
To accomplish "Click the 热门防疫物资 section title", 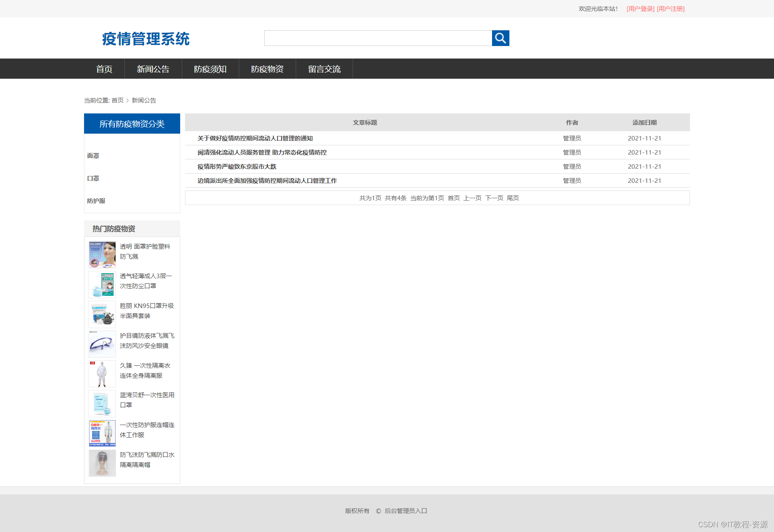I will point(114,229).
